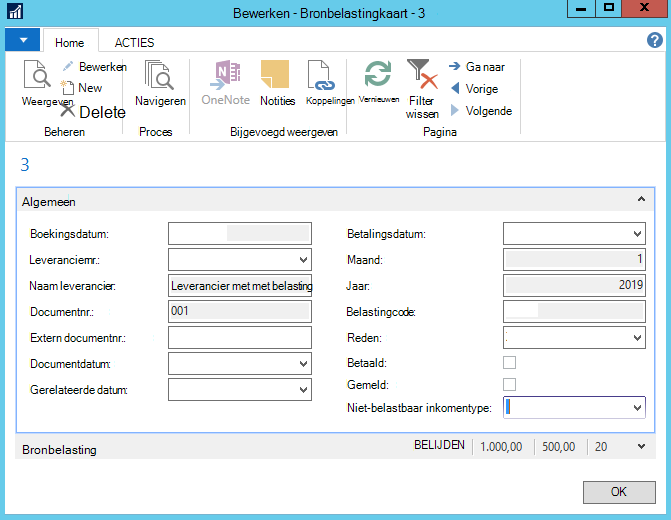Open help question mark icon

point(655,40)
